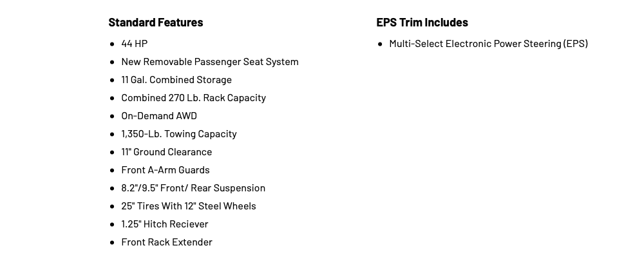Click the bullet beside Front Rack Extender
Screen dimensions: 644x259
113,242
